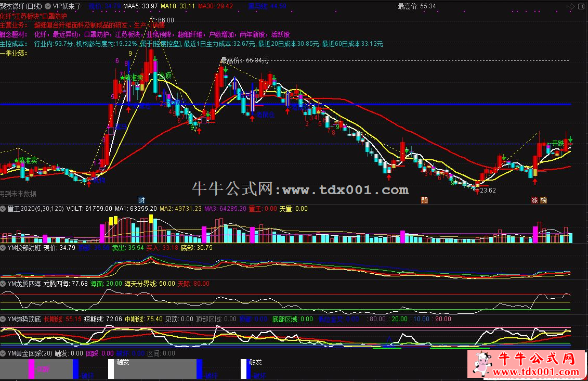This screenshot has height=381, width=588.
Task: Click the 海天分界线: 50.00 value
Action: click(150, 284)
